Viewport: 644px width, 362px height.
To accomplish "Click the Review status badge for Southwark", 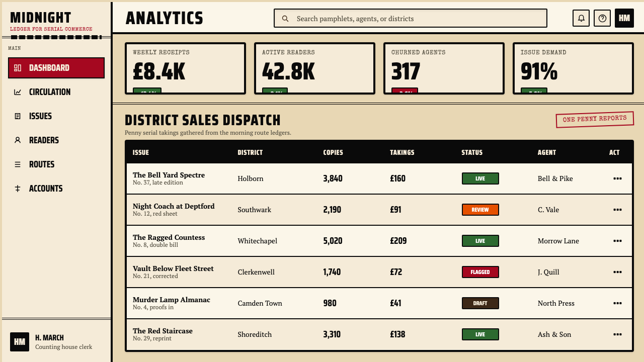I will [480, 210].
